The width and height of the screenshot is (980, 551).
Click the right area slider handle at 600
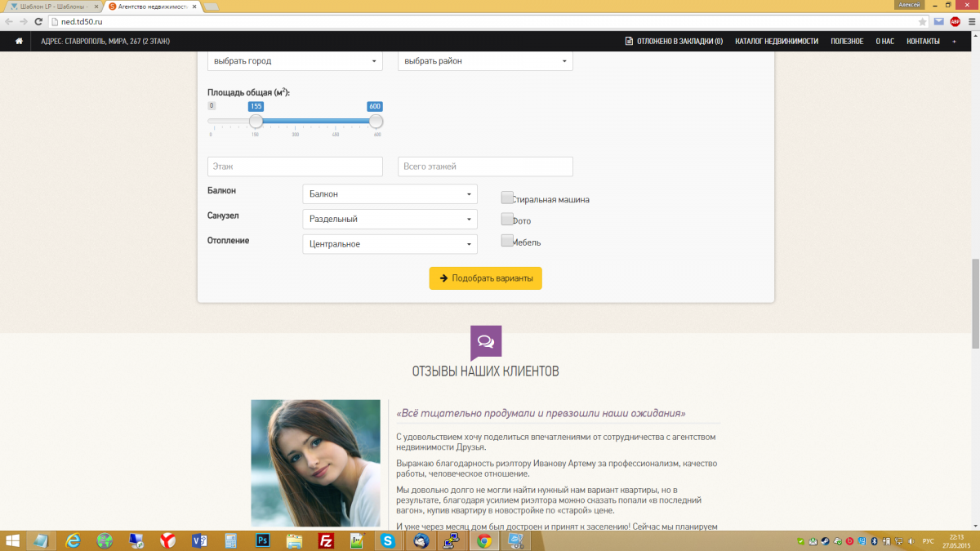376,121
